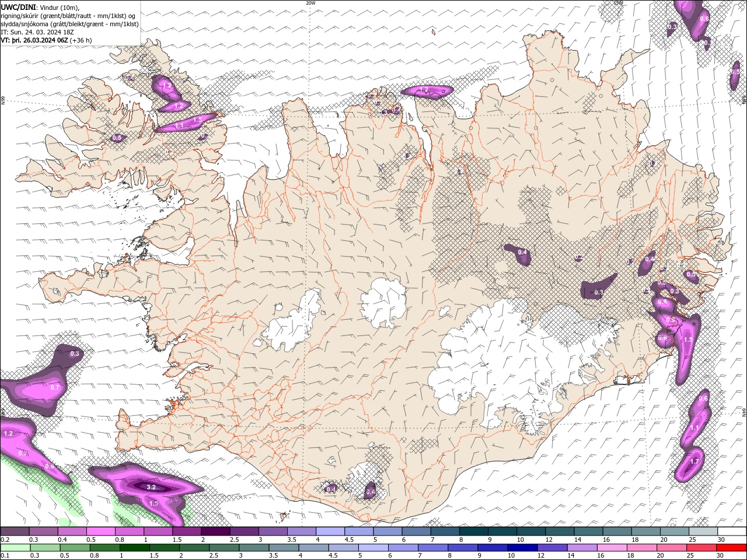Choose the darkest green rain swatch starting at 1

click(x=134, y=548)
